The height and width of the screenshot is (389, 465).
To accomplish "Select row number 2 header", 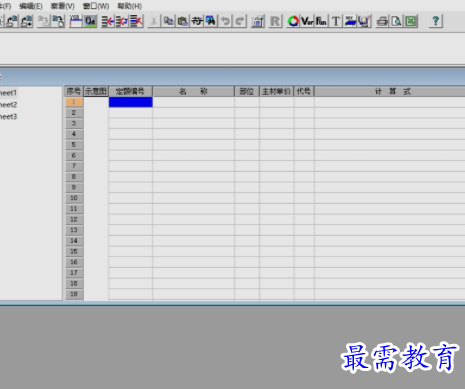I will (x=74, y=113).
